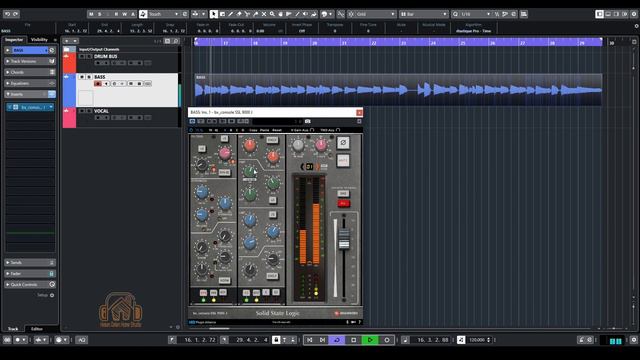The image size is (640, 360).
Task: Click the pink filter knob on SSL
Action: 225,153
